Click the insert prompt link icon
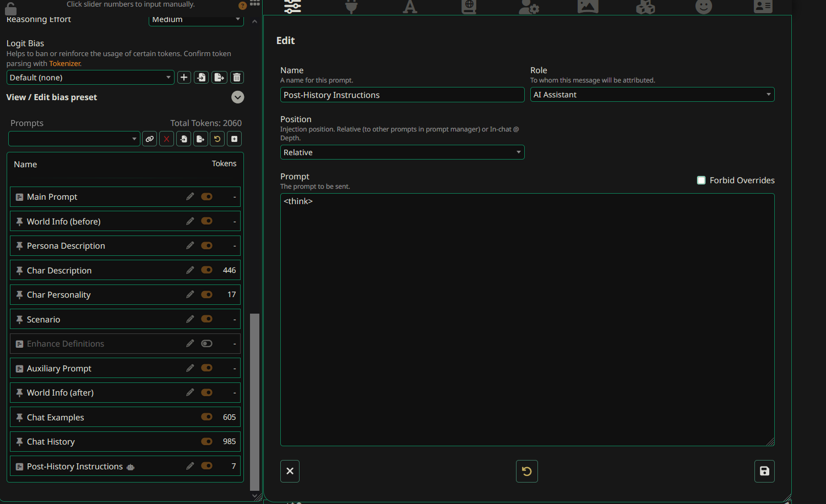Screen dimensions: 826x504 (149, 139)
